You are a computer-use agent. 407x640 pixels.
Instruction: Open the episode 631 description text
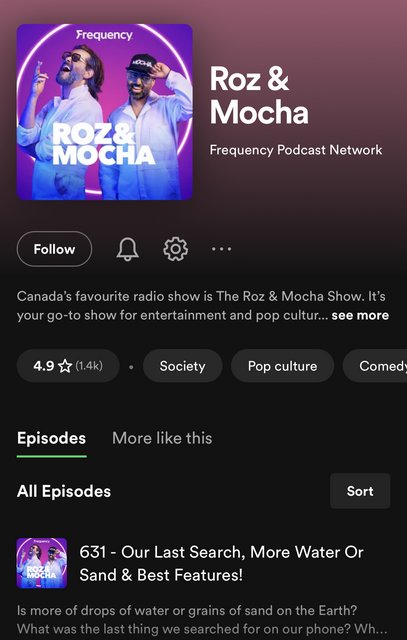tap(202, 621)
